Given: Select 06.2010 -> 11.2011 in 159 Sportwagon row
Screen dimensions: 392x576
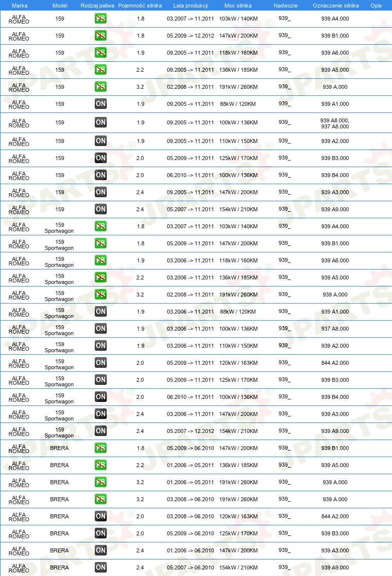Looking at the screenshot, I should [x=190, y=397].
